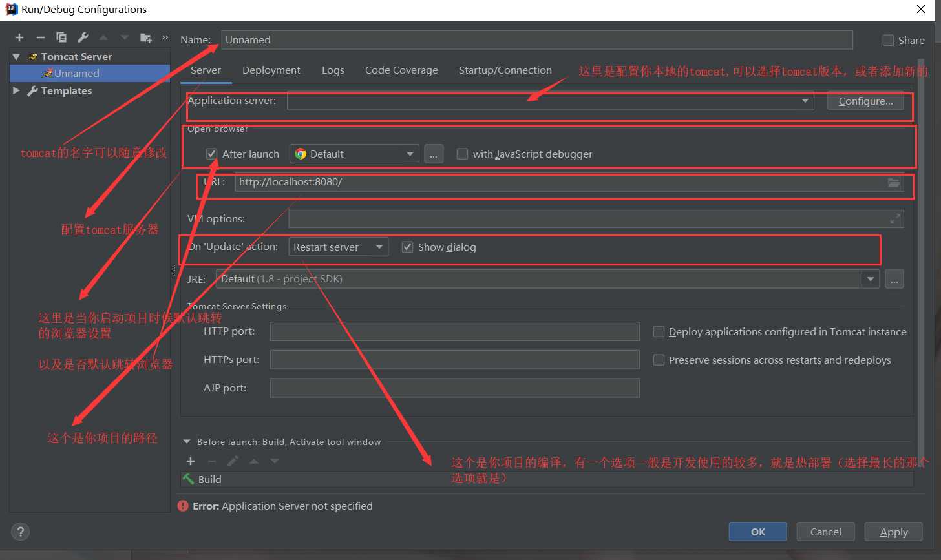Image resolution: width=941 pixels, height=560 pixels.
Task: Collapse the Before launch section
Action: point(187,442)
